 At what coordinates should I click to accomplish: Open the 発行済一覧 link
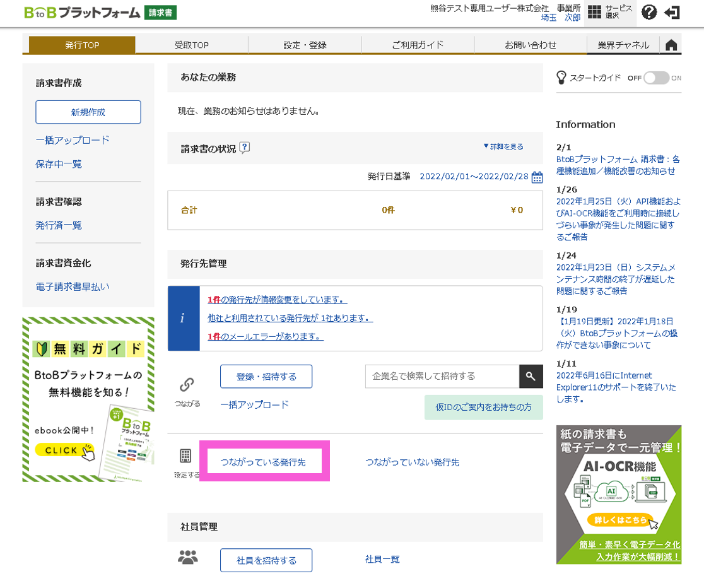click(59, 225)
